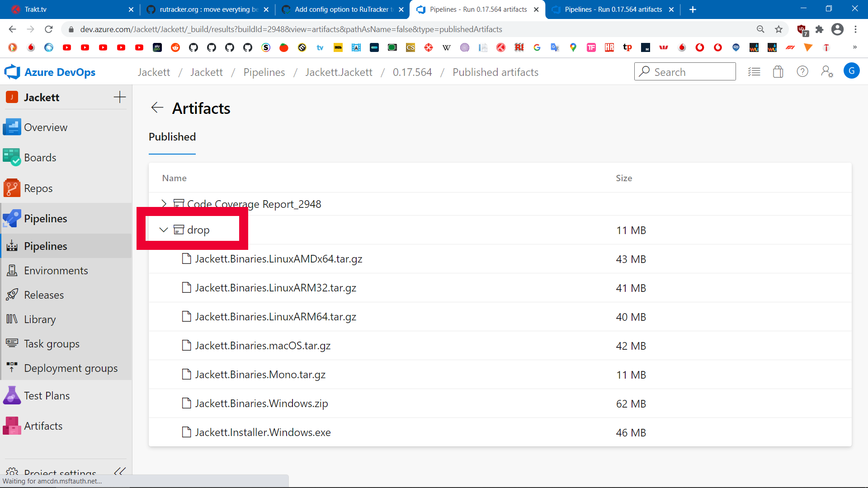The height and width of the screenshot is (488, 868).
Task: Open the bookmarks overflow chevron
Action: coord(855,47)
